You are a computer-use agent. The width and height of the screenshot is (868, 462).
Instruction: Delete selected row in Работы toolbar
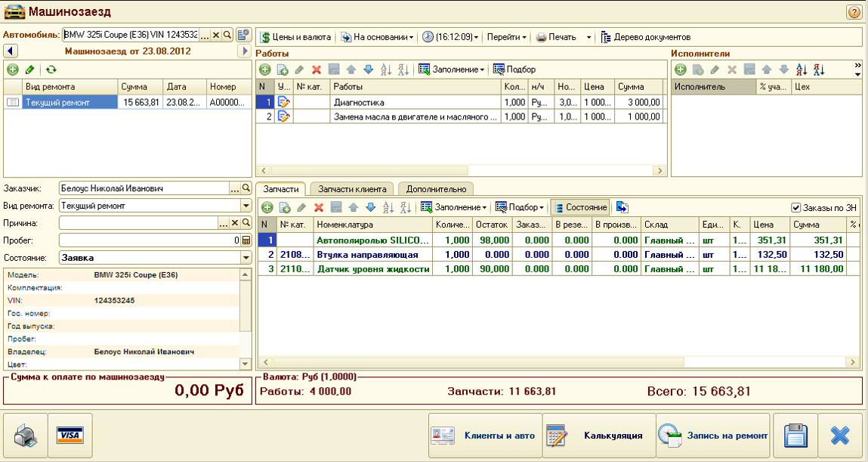coord(317,70)
